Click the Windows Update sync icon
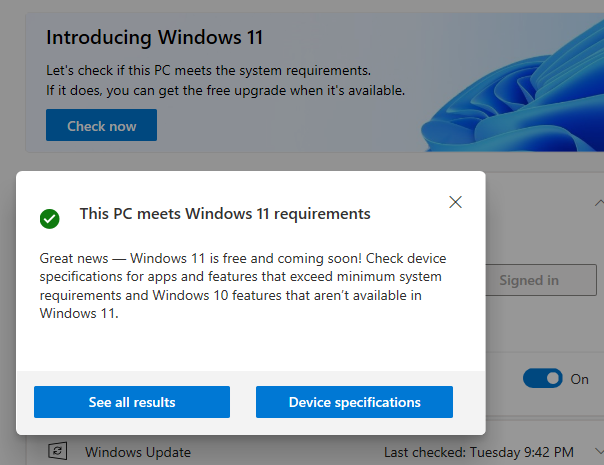Viewport: 604px width, 465px height. (x=58, y=452)
